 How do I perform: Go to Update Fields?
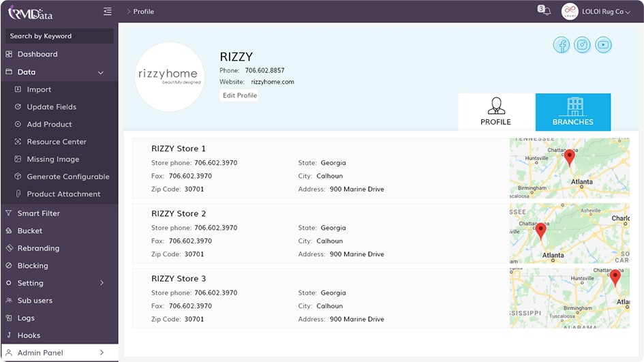point(52,107)
